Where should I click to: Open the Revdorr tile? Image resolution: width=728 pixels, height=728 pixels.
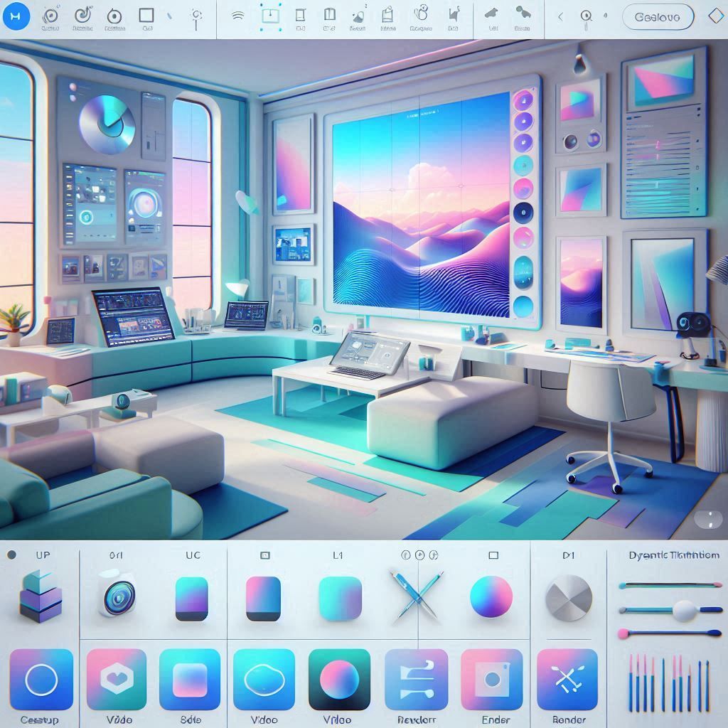[x=417, y=679]
